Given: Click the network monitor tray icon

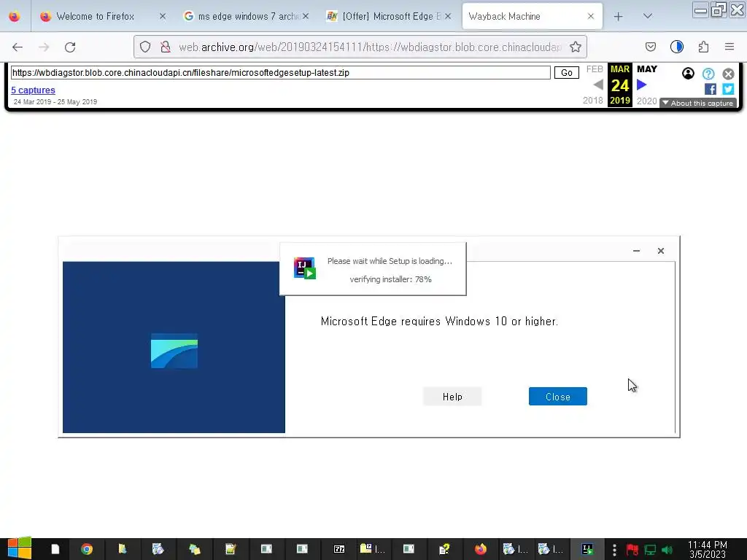Looking at the screenshot, I should coord(650,550).
